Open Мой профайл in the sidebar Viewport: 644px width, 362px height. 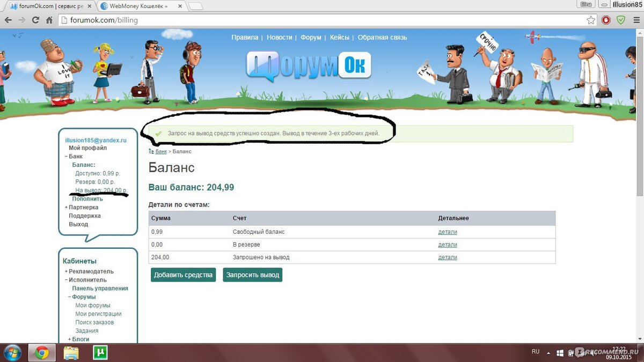pyautogui.click(x=87, y=148)
